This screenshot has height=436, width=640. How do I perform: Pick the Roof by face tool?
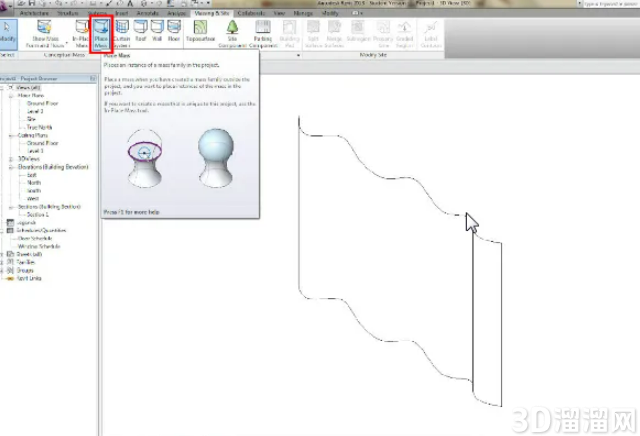coord(141,31)
